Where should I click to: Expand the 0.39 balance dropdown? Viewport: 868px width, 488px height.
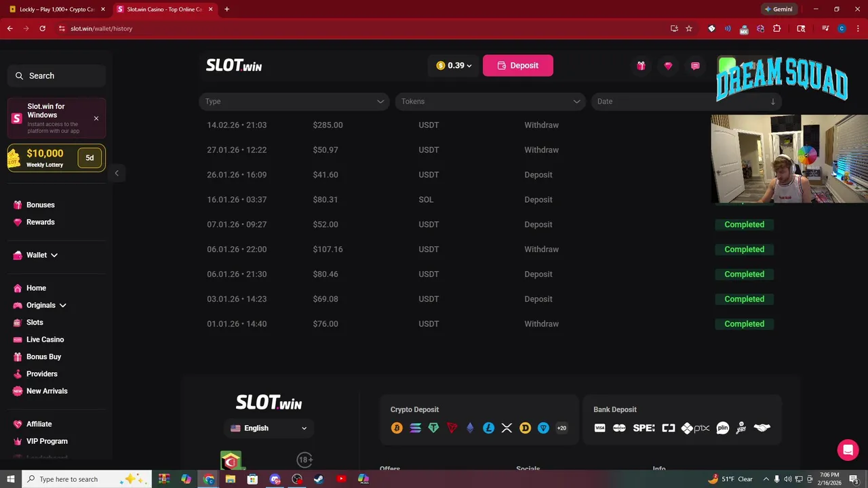454,66
